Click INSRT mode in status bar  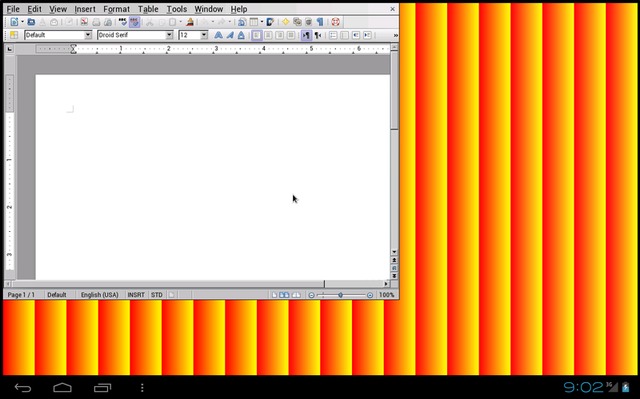[x=136, y=295]
